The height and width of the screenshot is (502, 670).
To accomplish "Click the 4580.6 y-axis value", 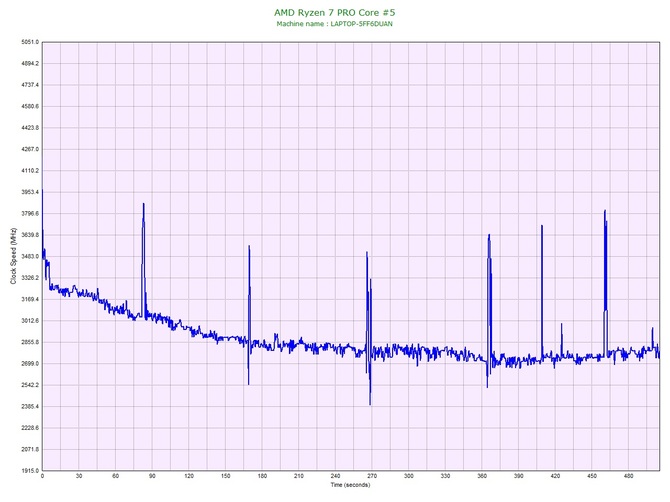I will point(30,106).
